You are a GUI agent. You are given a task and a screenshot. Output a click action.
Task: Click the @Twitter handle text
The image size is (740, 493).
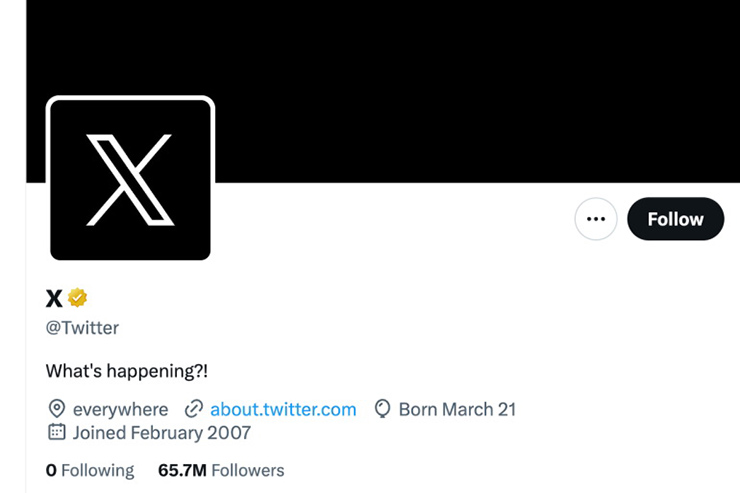(82, 328)
